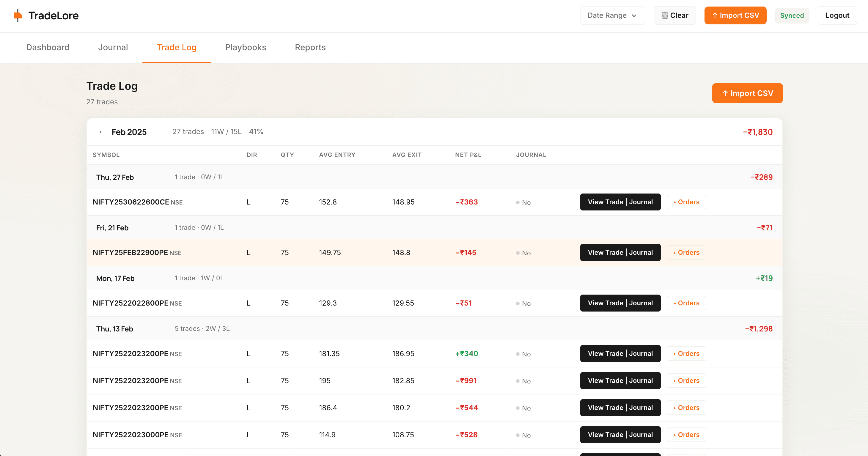Viewport: 868px width, 456px height.
Task: Expand Orders for NIFTY25FEB22900PE
Action: 686,252
